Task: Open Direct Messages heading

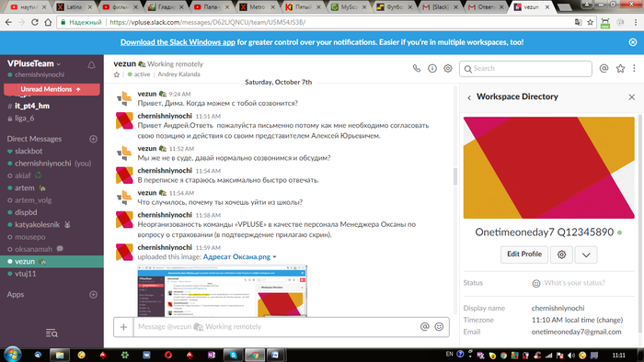Action: point(34,139)
